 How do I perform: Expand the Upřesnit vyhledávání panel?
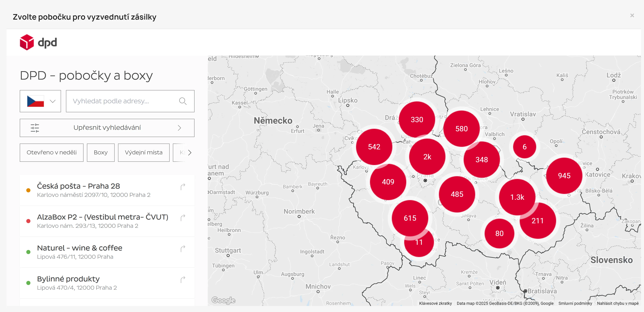pyautogui.click(x=107, y=128)
